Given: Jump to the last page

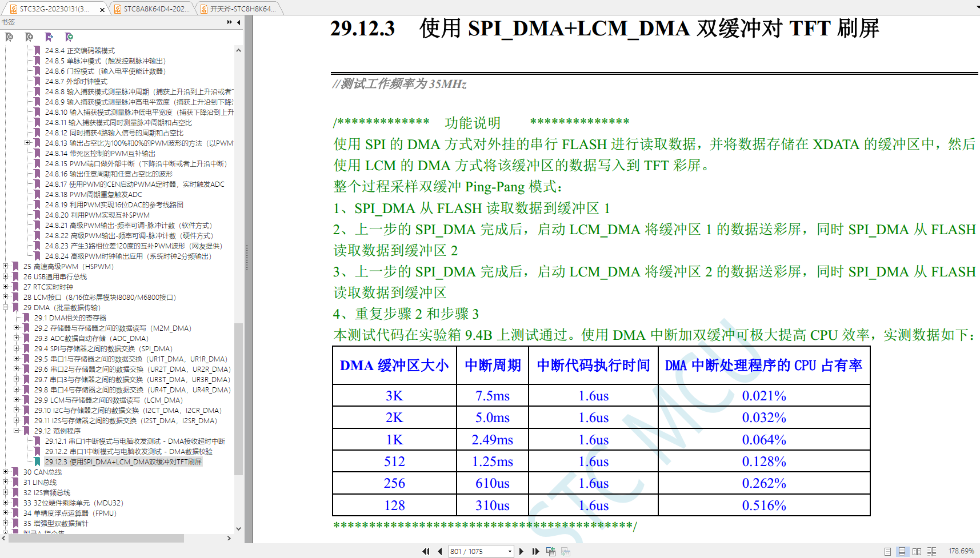Looking at the screenshot, I should coord(535,551).
